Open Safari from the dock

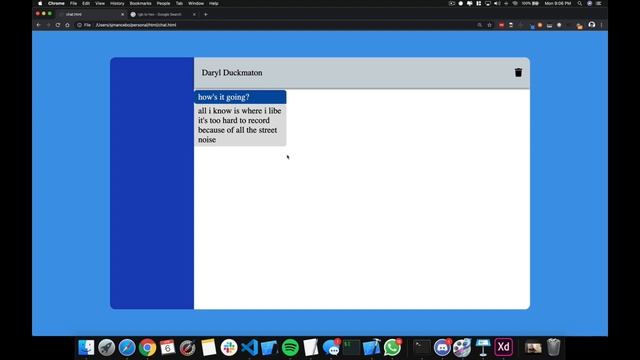[127, 348]
